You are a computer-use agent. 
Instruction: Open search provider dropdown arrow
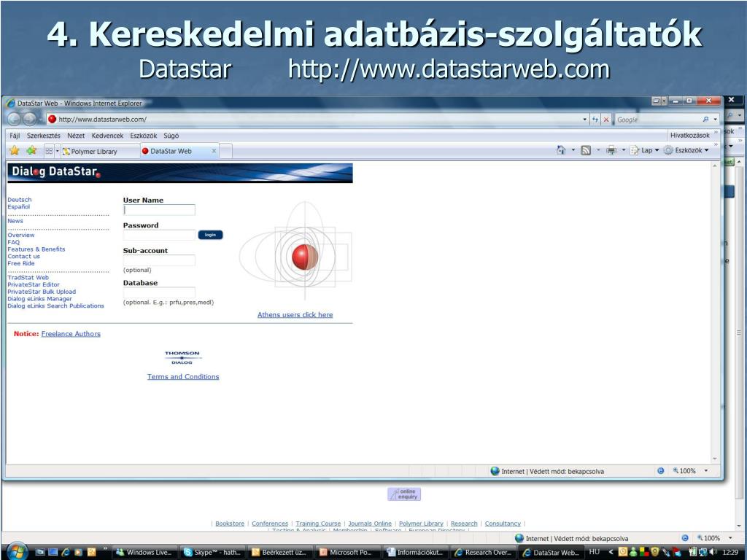click(x=715, y=120)
